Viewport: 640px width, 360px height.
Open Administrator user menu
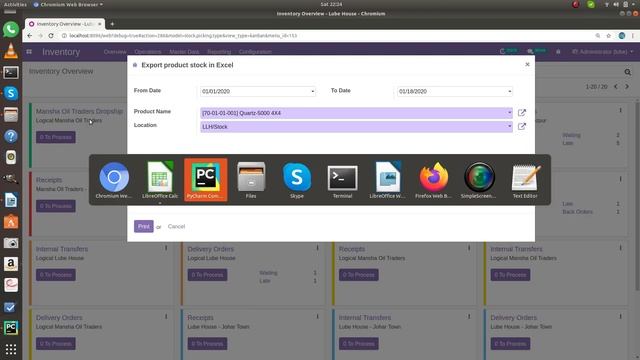(602, 52)
